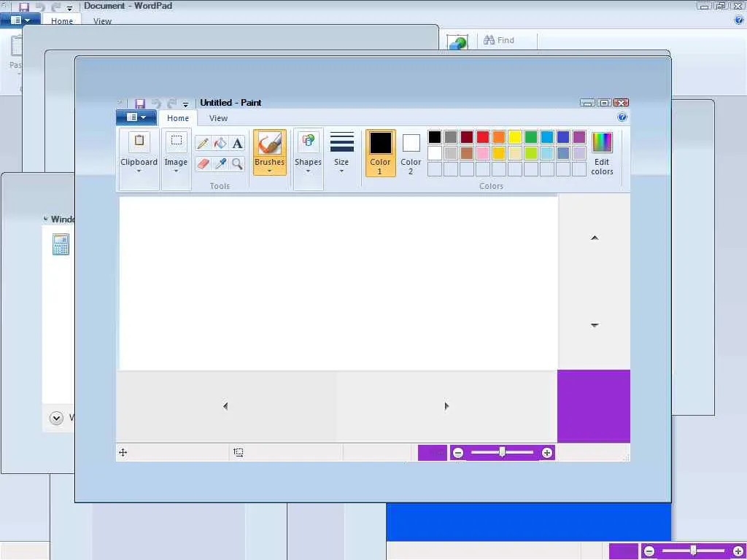
Task: Open WordPad's Customize Quick Access Toolbar arrow
Action: tap(69, 9)
